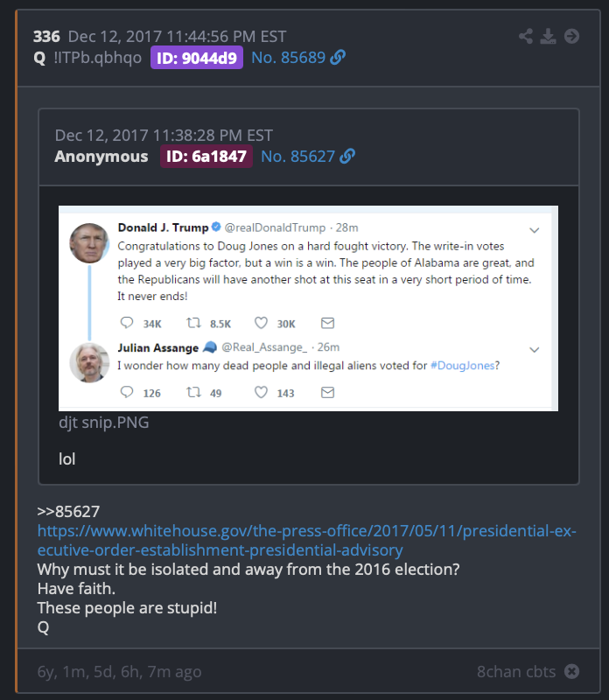The height and width of the screenshot is (700, 609).
Task: Open the djt snip.PNG image thumbnail
Action: click(308, 308)
